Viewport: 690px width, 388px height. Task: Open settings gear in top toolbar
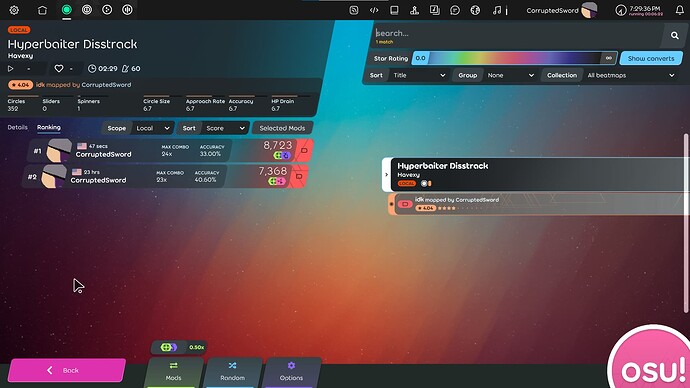[x=14, y=10]
